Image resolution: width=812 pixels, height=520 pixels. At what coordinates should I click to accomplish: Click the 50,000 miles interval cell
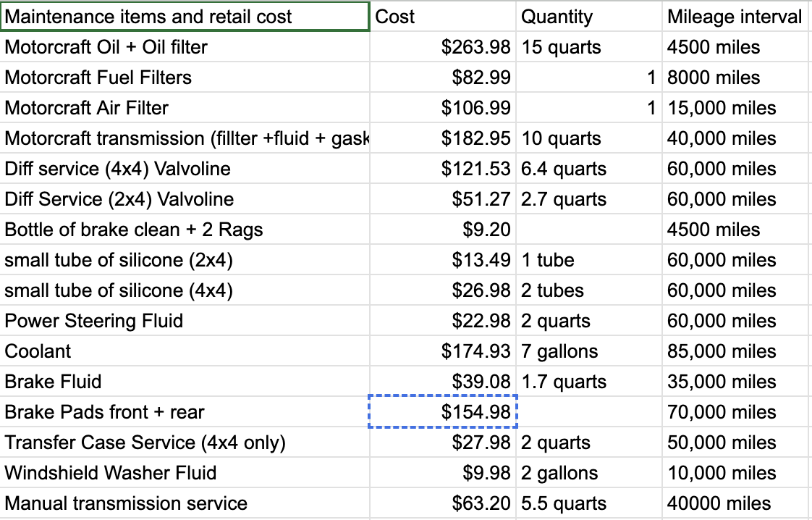coord(737,443)
